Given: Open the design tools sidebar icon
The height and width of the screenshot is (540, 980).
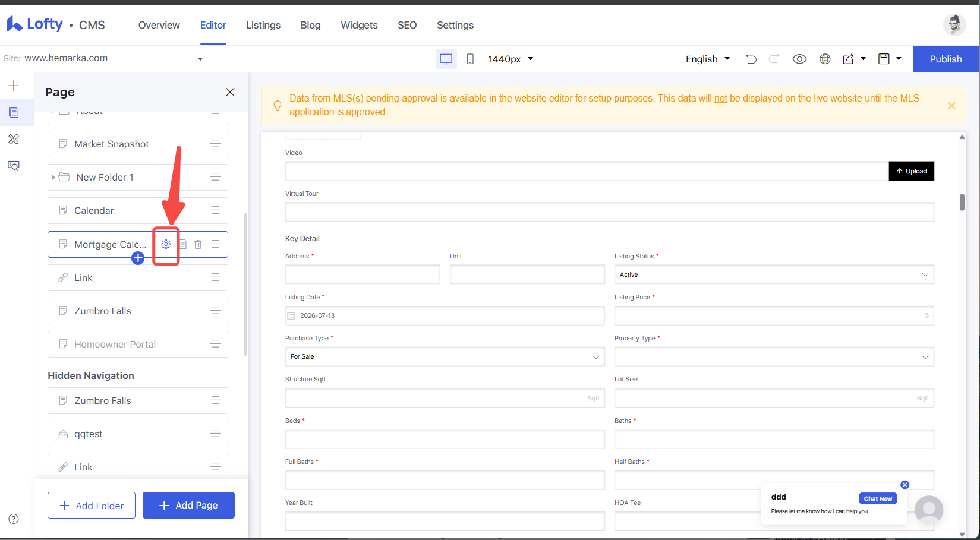Looking at the screenshot, I should click(14, 139).
